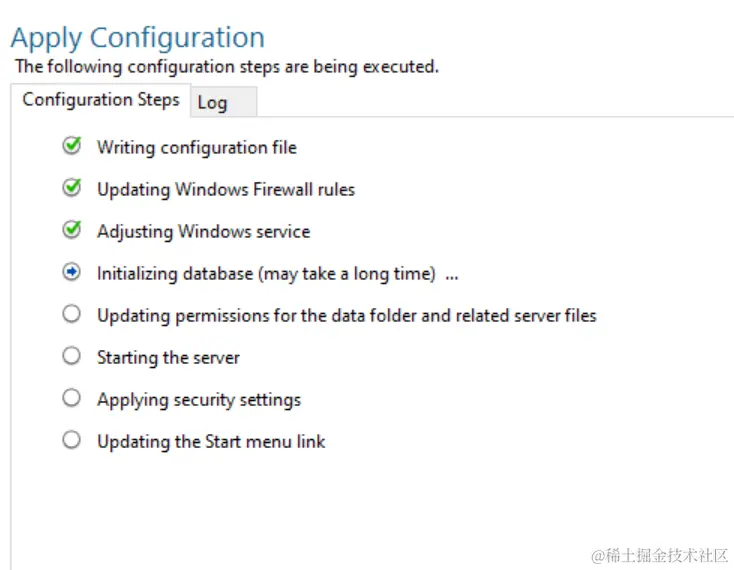Click the Writing configuration file step text
734x570 pixels.
197,148
